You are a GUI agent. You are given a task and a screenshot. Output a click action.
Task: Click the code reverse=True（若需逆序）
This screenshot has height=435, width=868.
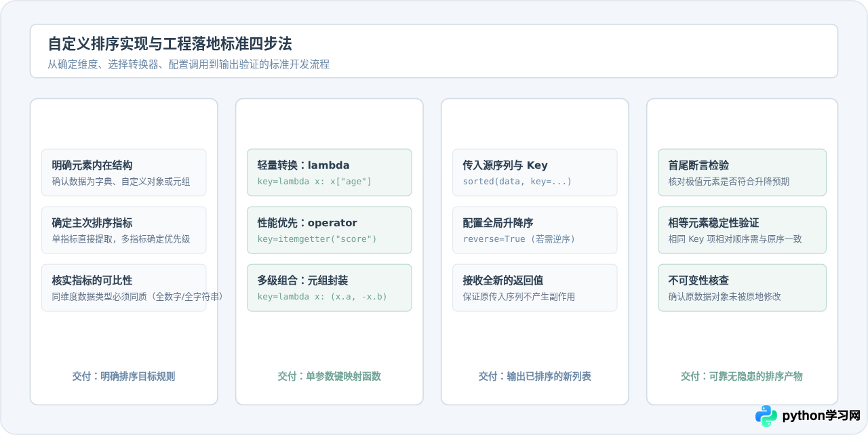[519, 239]
